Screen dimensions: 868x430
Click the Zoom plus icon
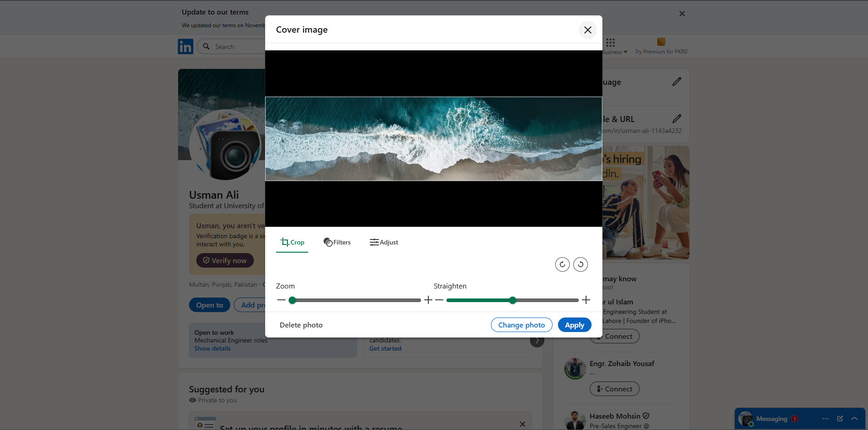click(428, 300)
